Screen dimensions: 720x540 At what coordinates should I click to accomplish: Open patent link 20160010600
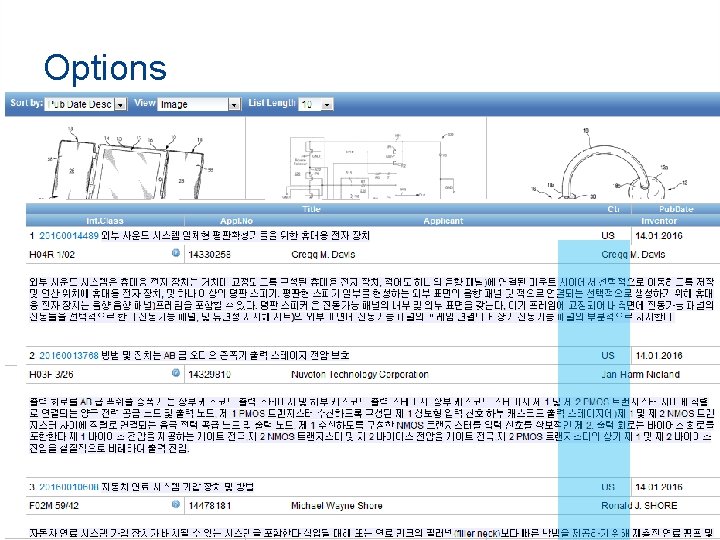pos(69,487)
